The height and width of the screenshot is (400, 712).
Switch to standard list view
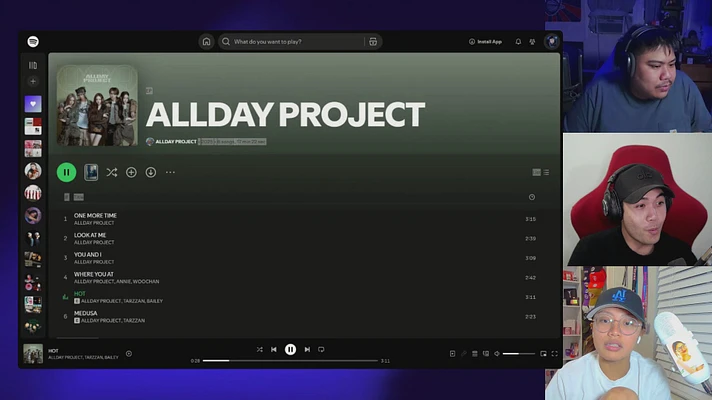(x=546, y=173)
